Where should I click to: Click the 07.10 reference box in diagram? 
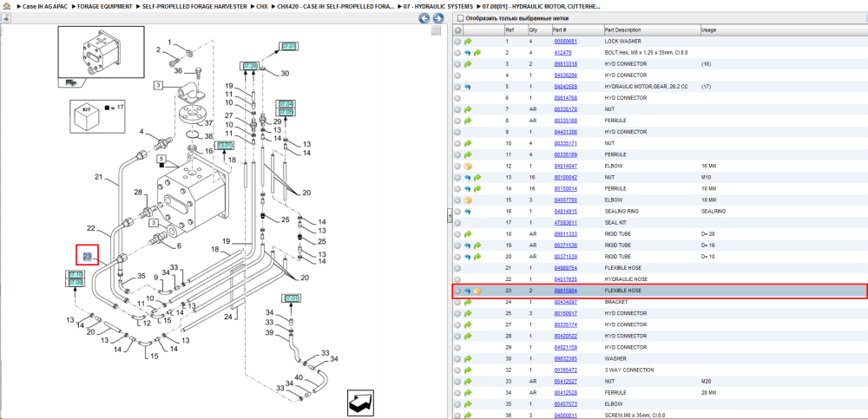coord(76,274)
